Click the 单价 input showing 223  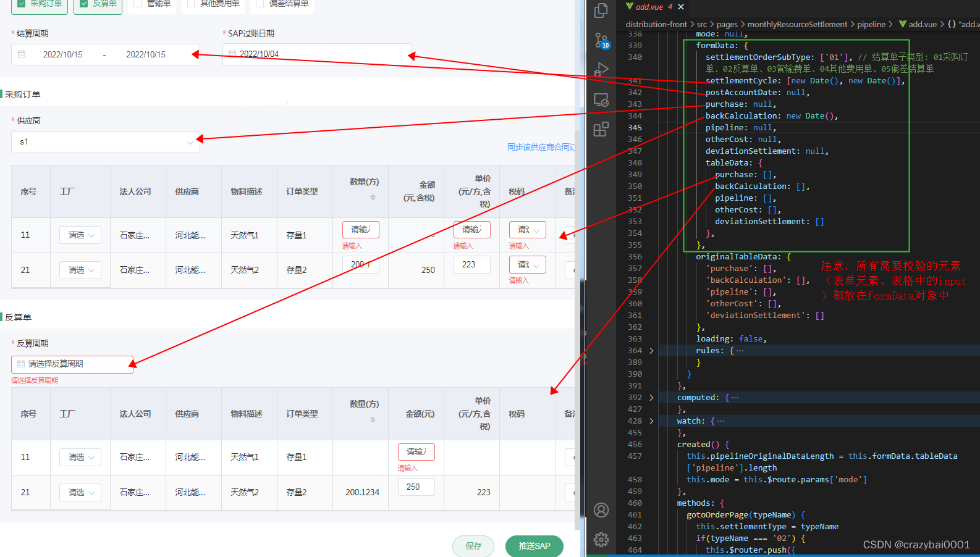pyautogui.click(x=472, y=264)
